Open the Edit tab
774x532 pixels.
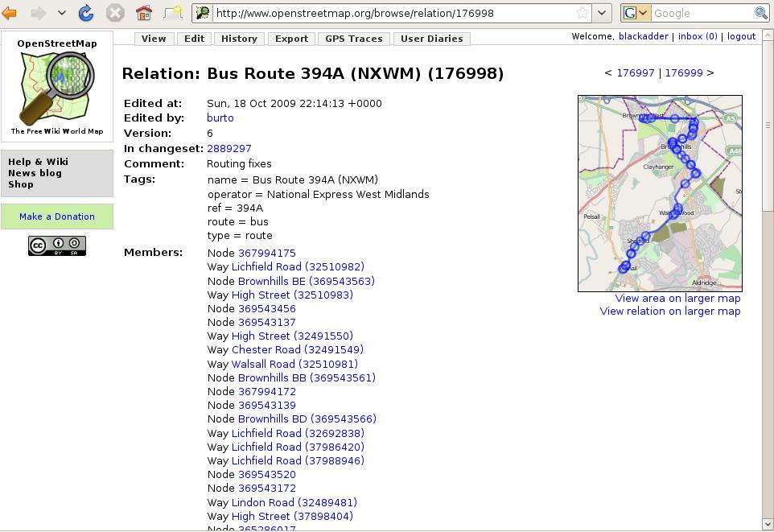pos(194,39)
